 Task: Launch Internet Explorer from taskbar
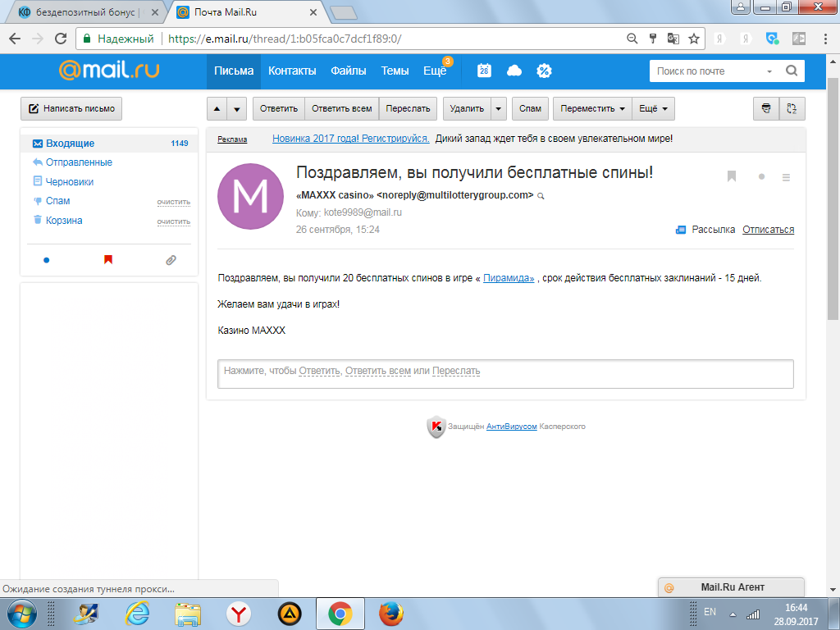click(x=137, y=614)
